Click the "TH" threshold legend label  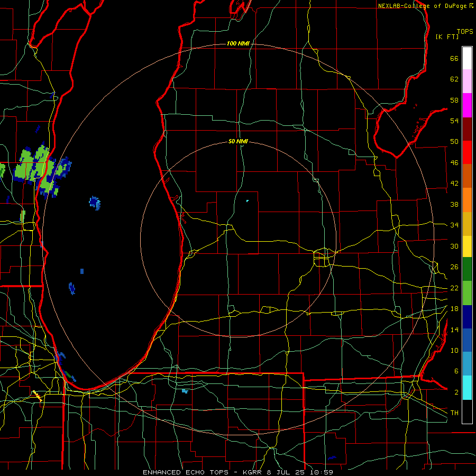[454, 413]
